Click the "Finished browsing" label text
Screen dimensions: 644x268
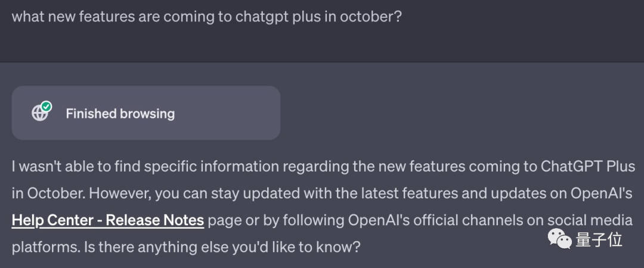(120, 113)
